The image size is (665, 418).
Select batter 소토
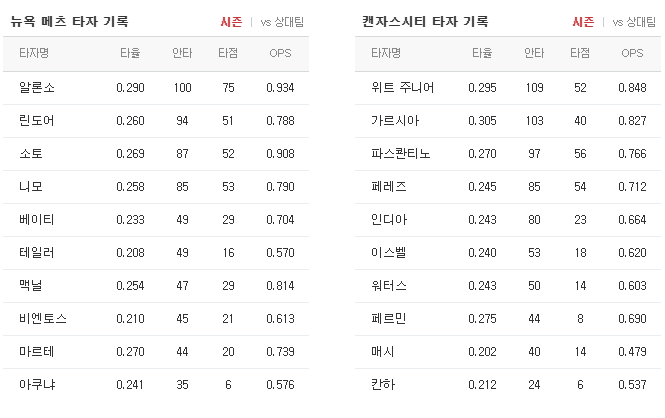(x=31, y=154)
